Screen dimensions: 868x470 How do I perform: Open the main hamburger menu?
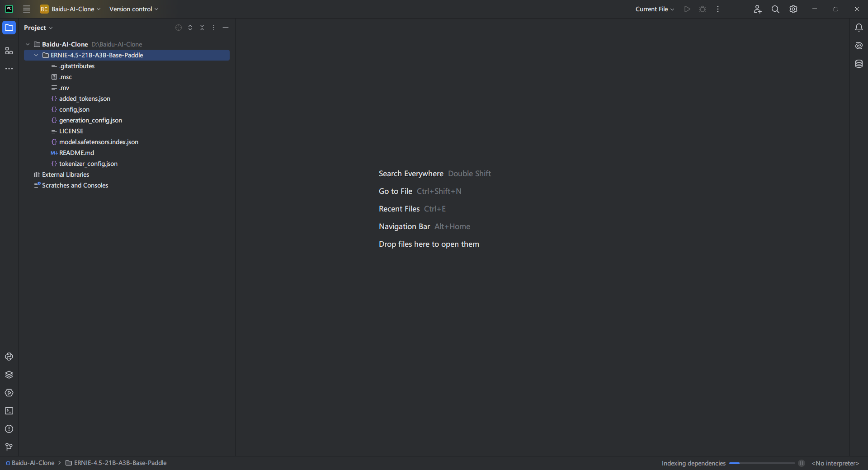click(x=27, y=9)
